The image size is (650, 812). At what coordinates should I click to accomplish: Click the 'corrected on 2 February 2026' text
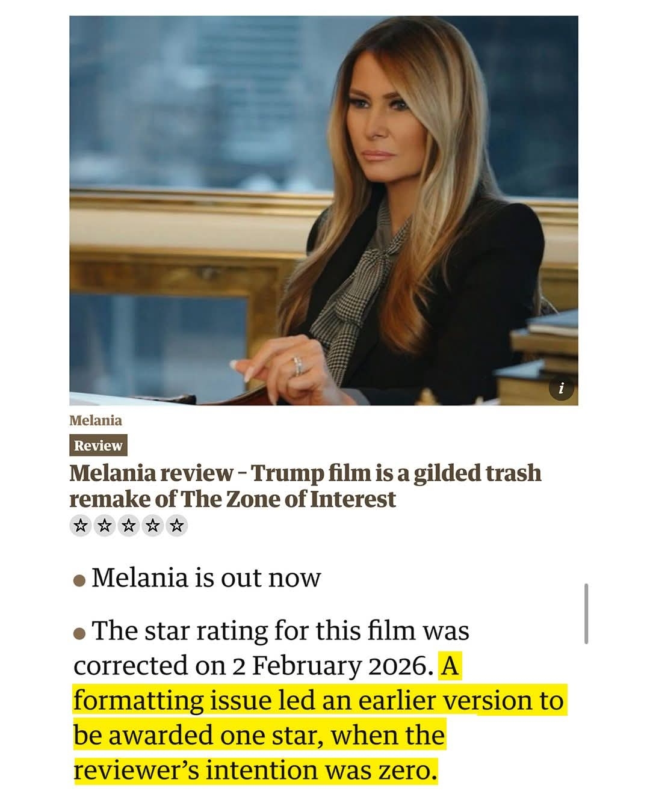point(253,666)
